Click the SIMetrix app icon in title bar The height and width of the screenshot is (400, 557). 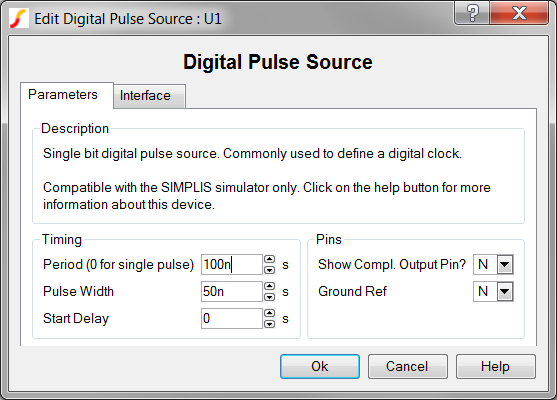[19, 18]
